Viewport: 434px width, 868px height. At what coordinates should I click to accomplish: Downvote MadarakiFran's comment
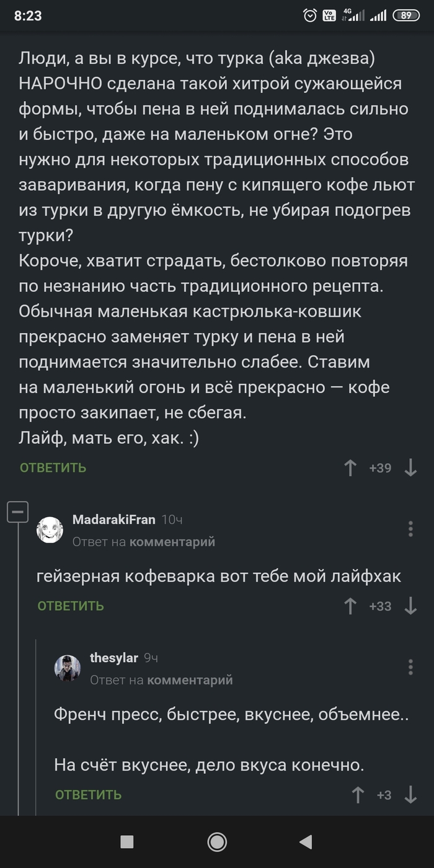(x=410, y=606)
